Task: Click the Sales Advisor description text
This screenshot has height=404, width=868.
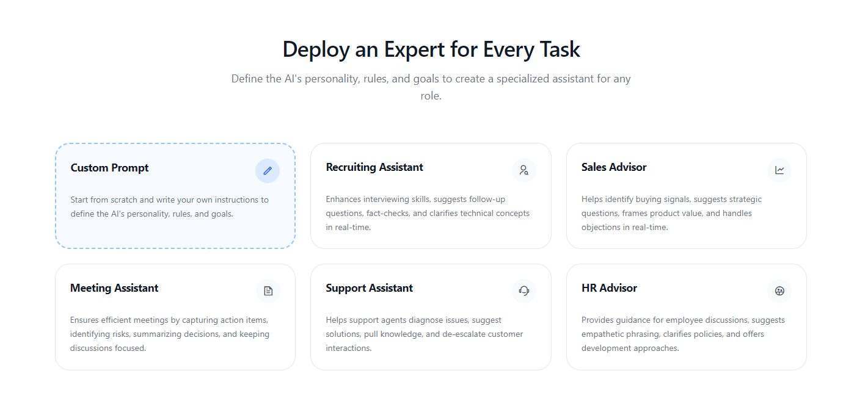Action: pos(672,213)
